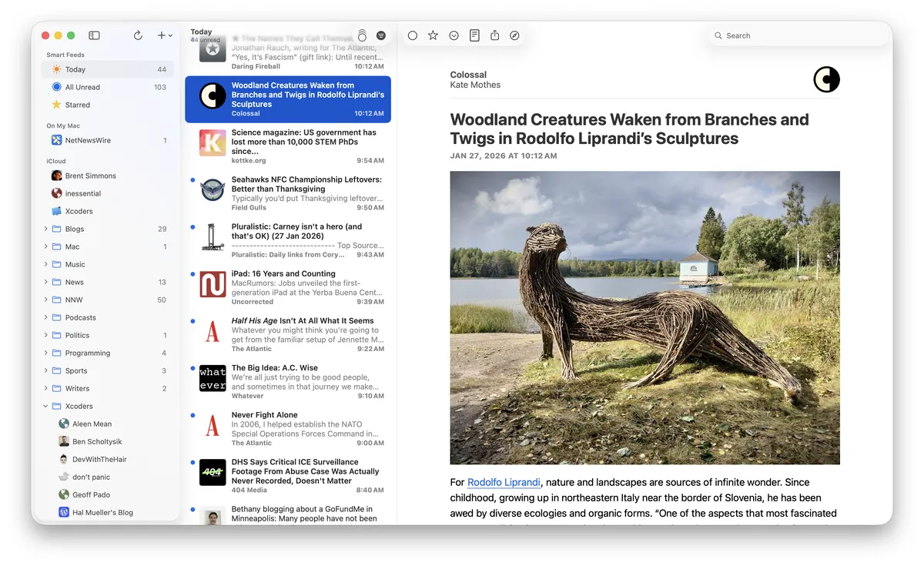Open the NetNewsWire feed
Image resolution: width=924 pixels, height=566 pixels.
point(108,140)
